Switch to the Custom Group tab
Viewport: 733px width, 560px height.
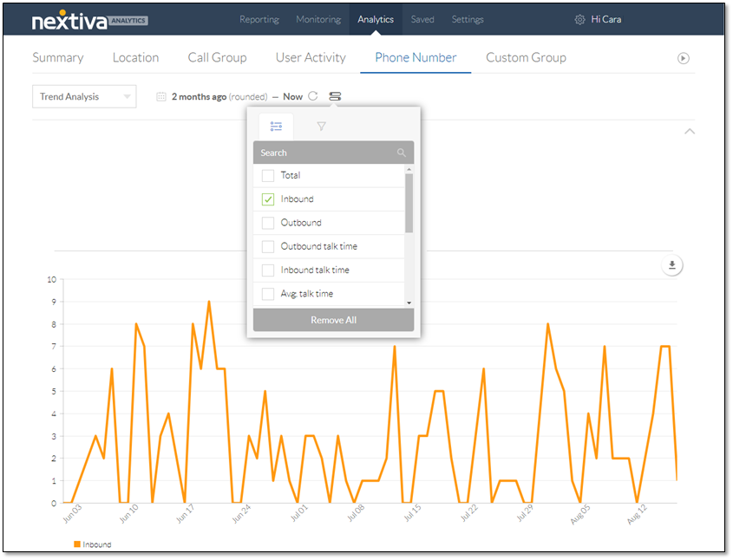tap(526, 58)
